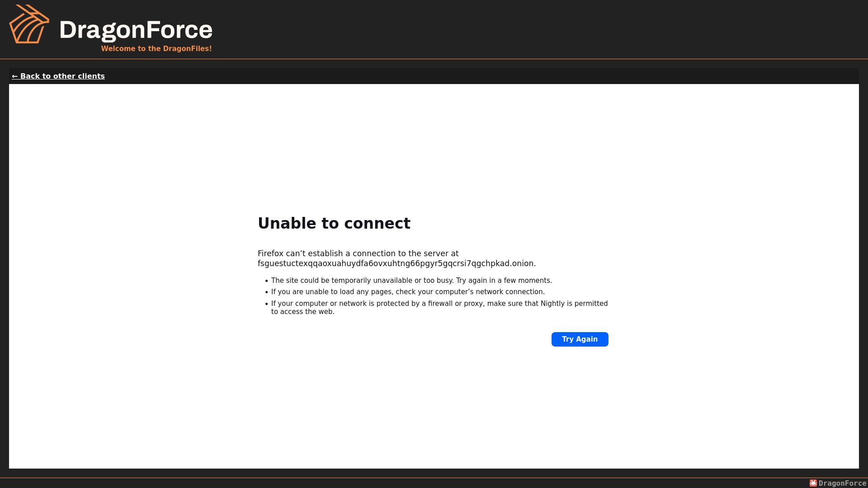Click the DragonForce dragon logo icon

click(29, 24)
